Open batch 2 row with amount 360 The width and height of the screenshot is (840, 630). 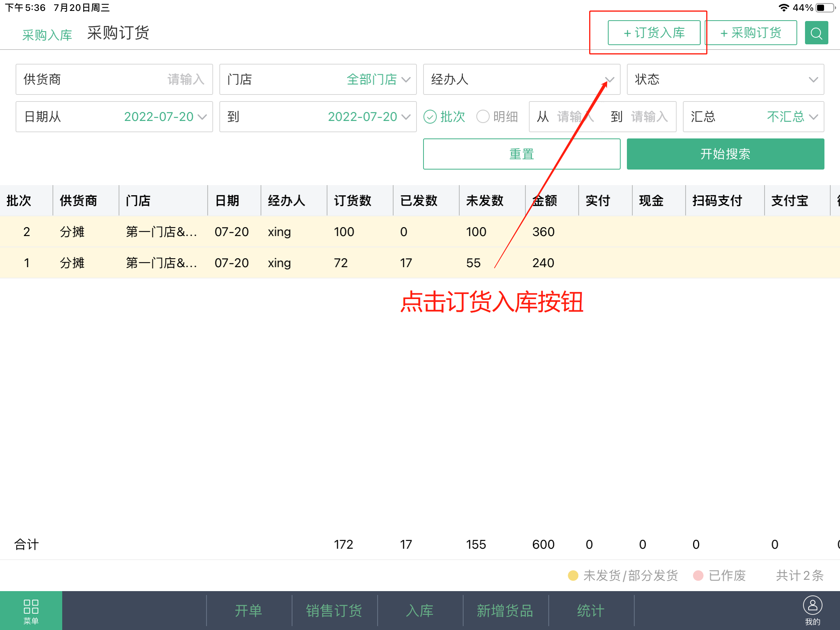[420, 232]
